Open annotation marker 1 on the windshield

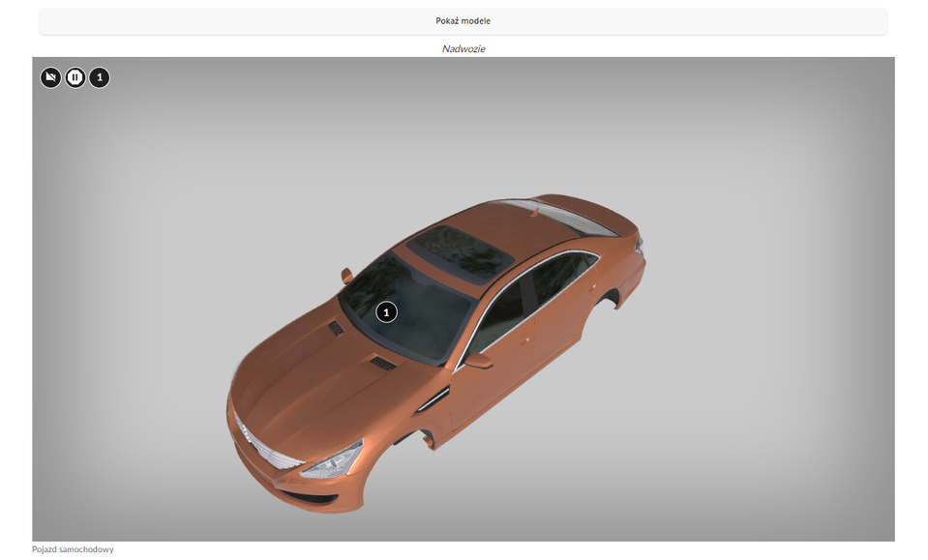tap(387, 312)
